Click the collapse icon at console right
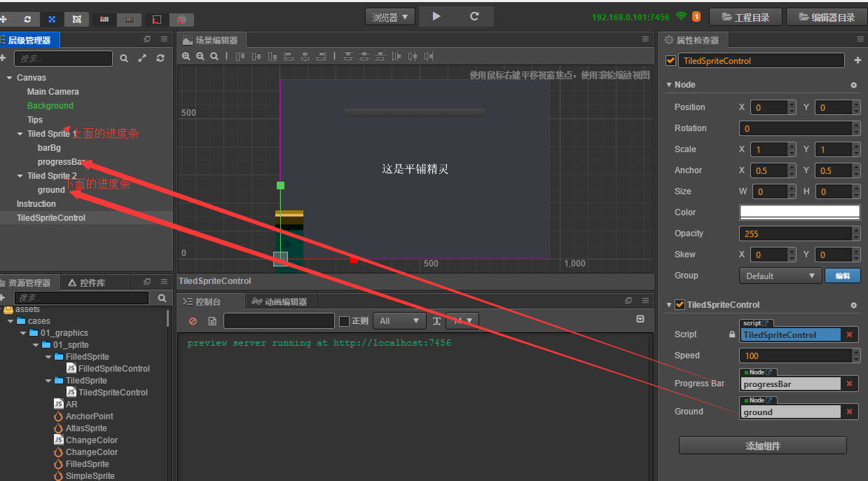 pos(640,319)
